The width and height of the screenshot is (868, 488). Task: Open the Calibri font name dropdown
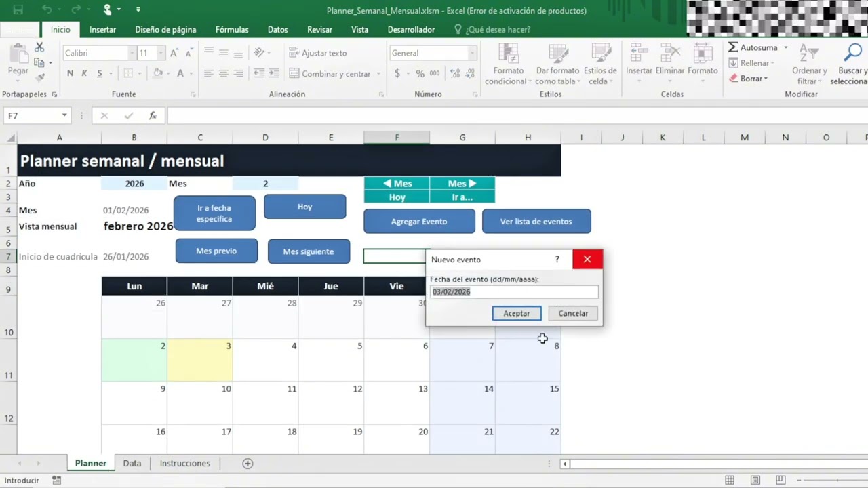132,53
